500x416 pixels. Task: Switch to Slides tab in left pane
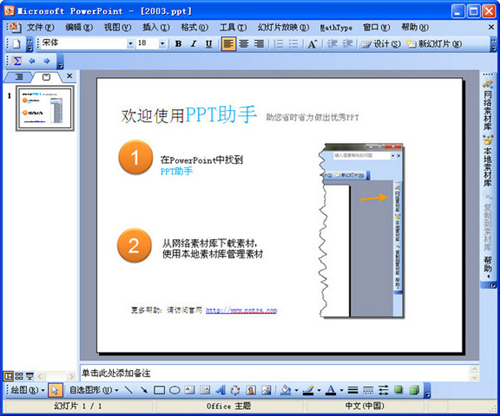pyautogui.click(x=46, y=77)
